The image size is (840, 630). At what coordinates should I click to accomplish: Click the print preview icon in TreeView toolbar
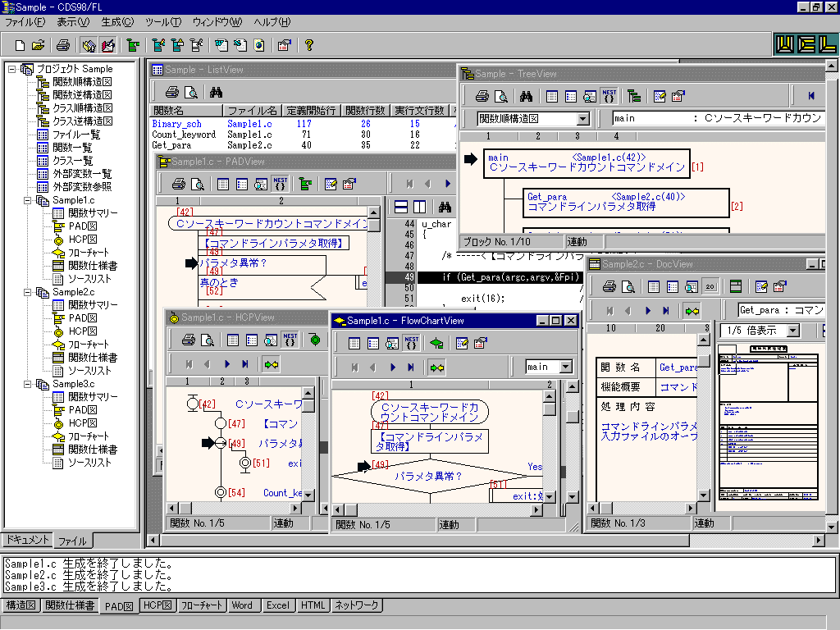click(x=501, y=96)
